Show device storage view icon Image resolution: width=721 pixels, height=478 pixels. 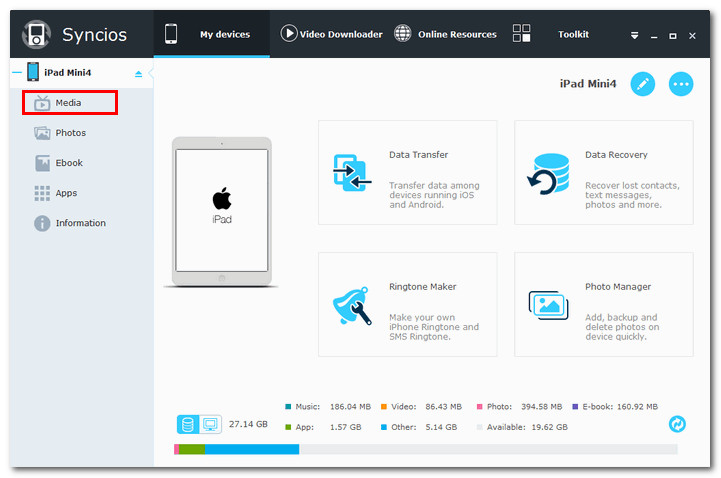(x=188, y=424)
